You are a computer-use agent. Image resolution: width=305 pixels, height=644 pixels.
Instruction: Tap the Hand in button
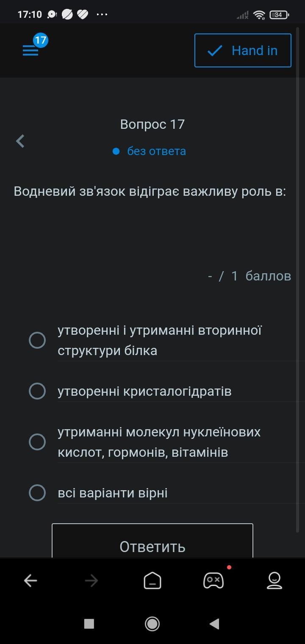click(x=243, y=50)
